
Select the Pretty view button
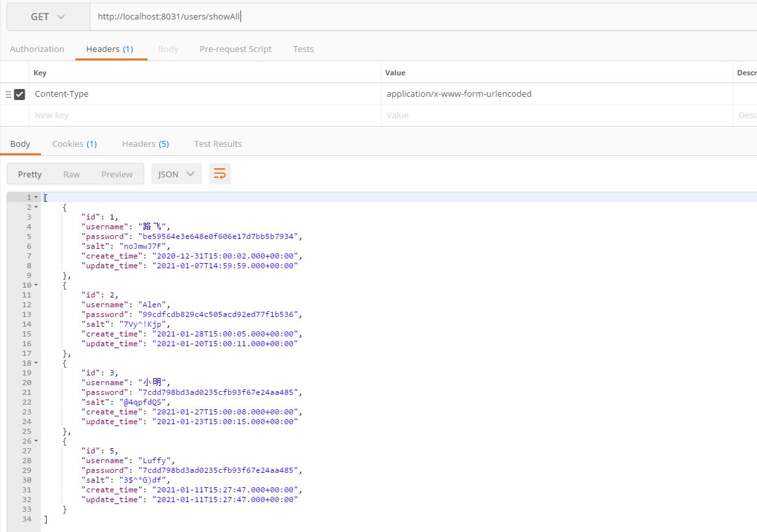pos(29,174)
